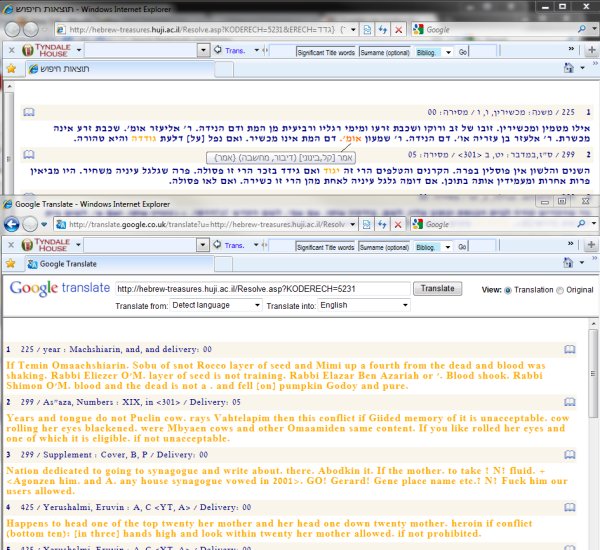This screenshot has width=600, height=550.
Task: Click Back button in Hebrew results window
Action: (12, 29)
